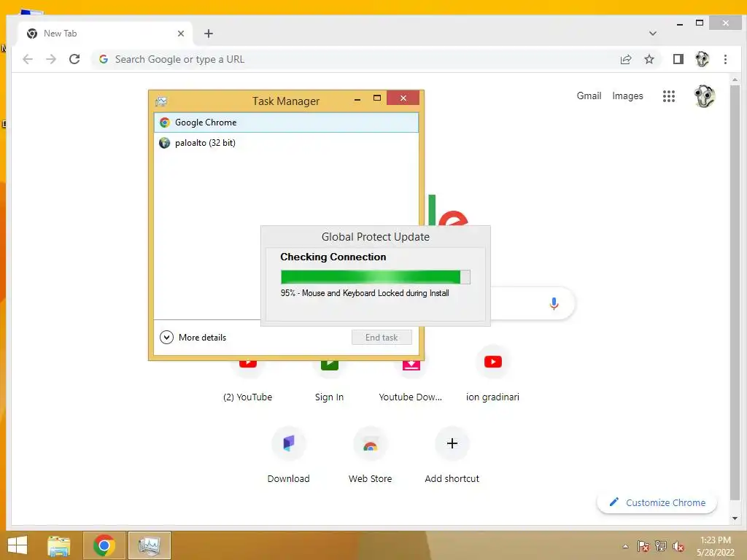Click the profile avatar in Chrome toolbar
Image resolution: width=747 pixels, height=560 pixels.
(702, 59)
